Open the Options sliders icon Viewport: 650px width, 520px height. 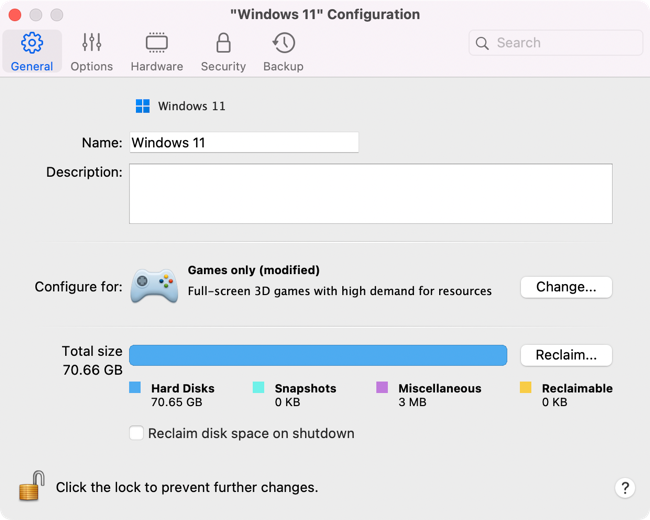click(92, 42)
